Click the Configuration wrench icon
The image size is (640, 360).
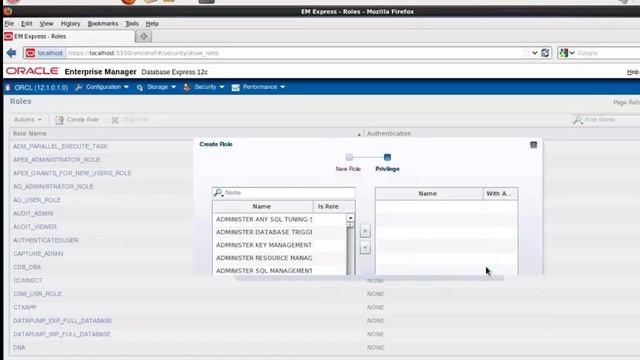[x=79, y=87]
